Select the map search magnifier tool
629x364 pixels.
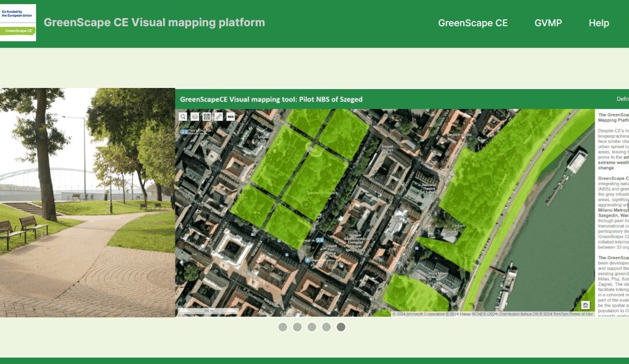point(183,116)
